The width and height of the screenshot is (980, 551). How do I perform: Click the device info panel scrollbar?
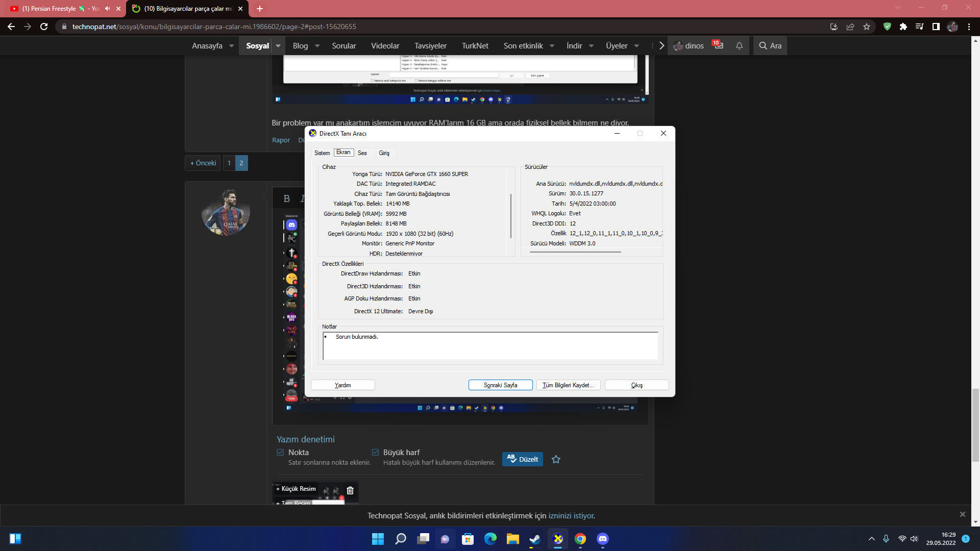pyautogui.click(x=511, y=215)
